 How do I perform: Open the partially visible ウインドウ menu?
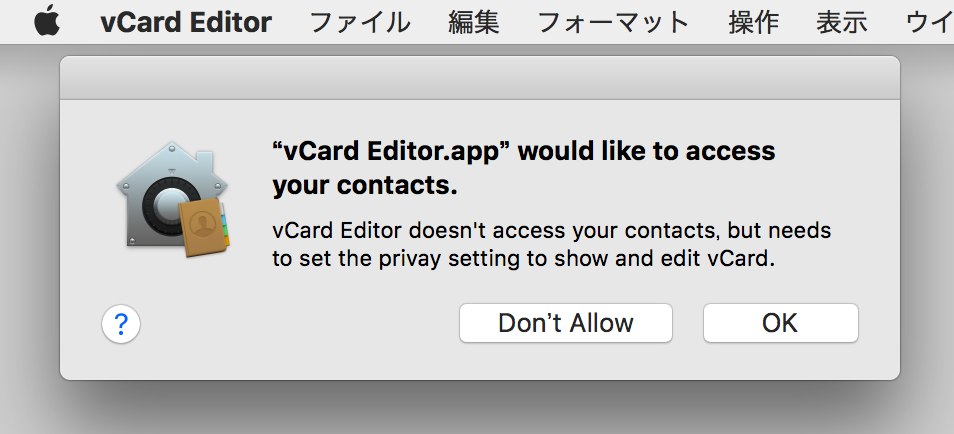tap(929, 23)
